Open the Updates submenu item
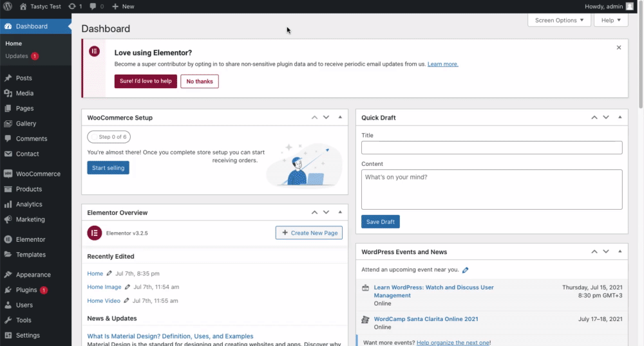This screenshot has width=644, height=346. tap(17, 56)
